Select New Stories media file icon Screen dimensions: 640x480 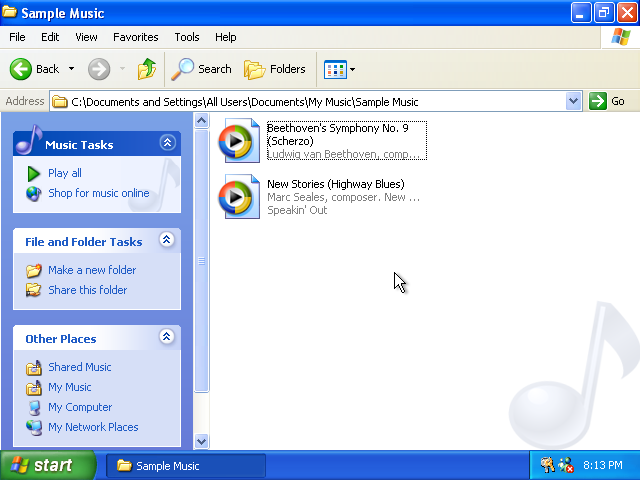pyautogui.click(x=239, y=196)
